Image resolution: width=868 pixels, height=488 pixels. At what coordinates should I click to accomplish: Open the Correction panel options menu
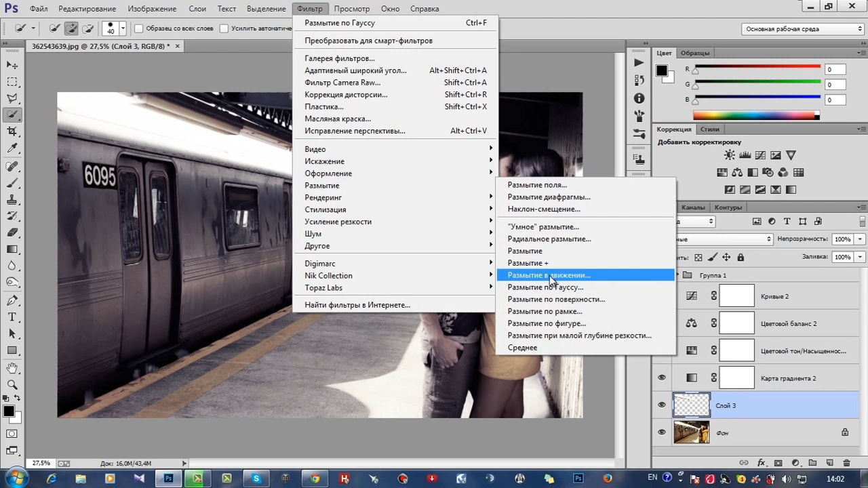pos(863,129)
